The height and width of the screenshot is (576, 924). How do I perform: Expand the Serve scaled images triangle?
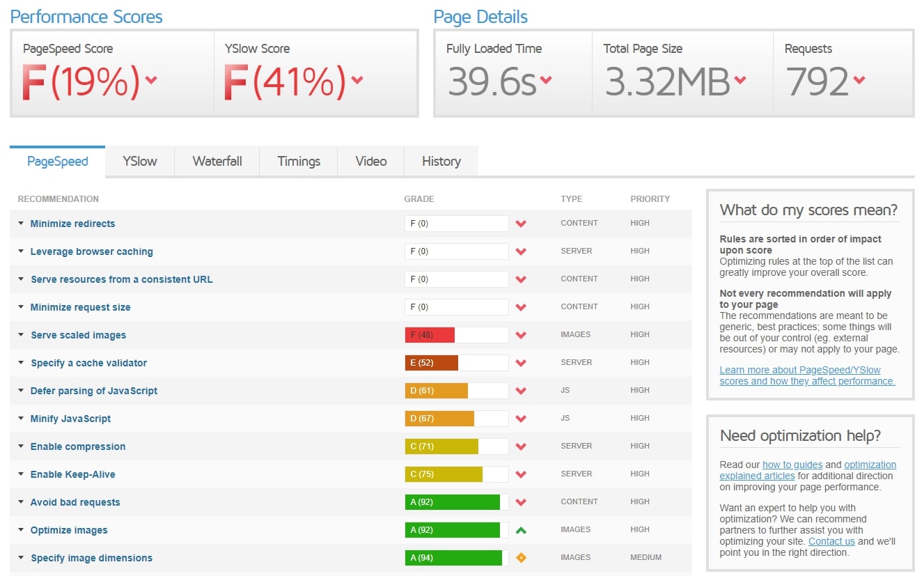coord(21,335)
